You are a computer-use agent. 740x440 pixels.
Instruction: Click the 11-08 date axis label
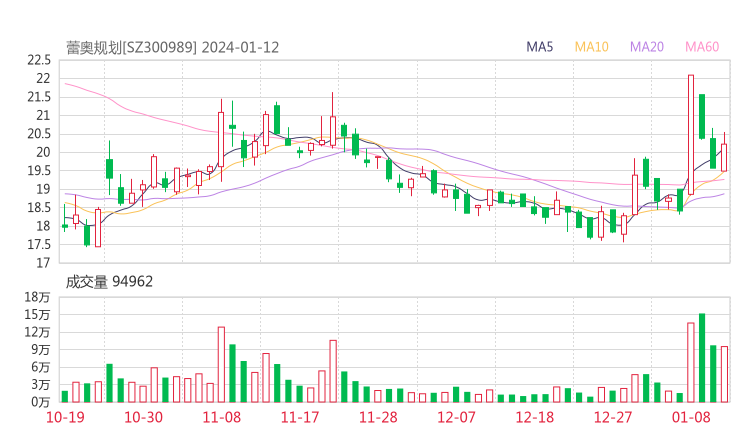point(221,417)
